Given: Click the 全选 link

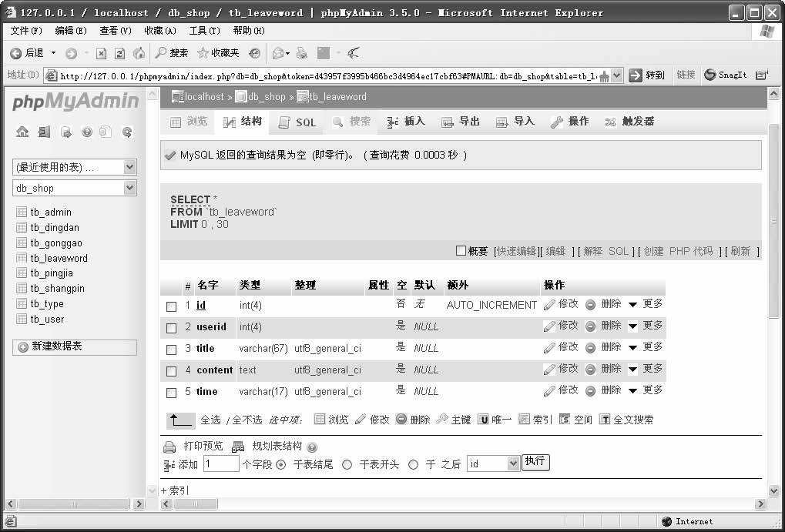Looking at the screenshot, I should pos(210,420).
